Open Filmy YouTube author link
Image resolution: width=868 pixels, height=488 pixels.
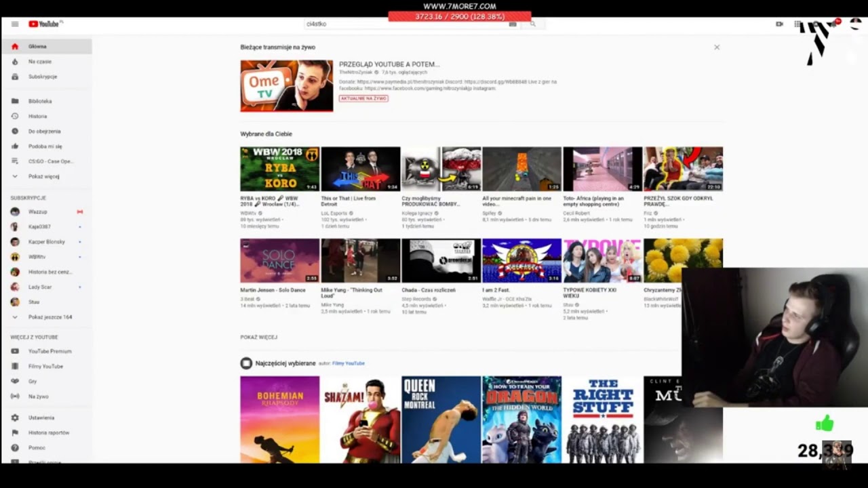tap(349, 363)
